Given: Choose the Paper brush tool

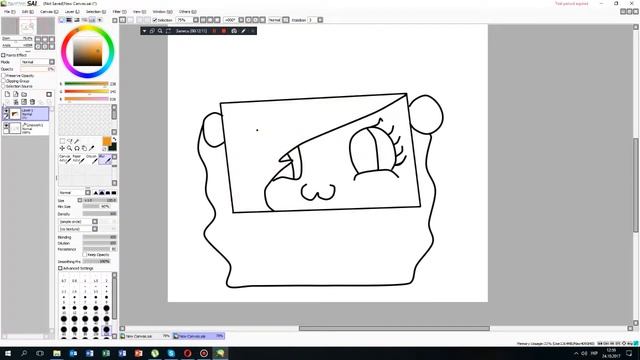Looking at the screenshot, I should pyautogui.click(x=78, y=159).
